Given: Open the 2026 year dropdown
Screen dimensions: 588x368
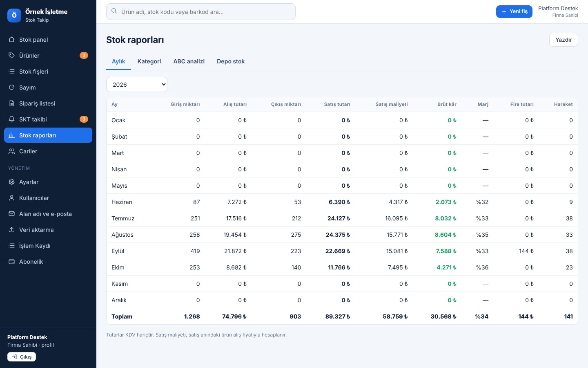Looking at the screenshot, I should (137, 85).
